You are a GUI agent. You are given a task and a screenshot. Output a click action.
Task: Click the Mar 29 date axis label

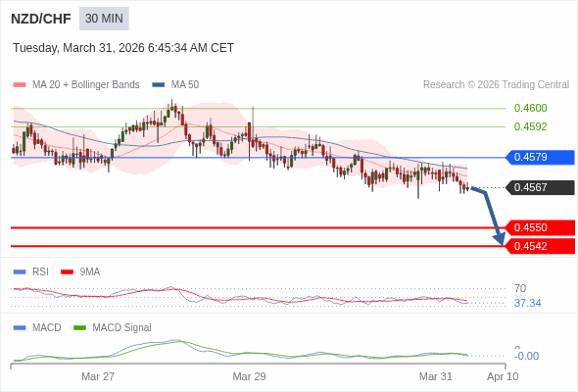pyautogui.click(x=249, y=376)
